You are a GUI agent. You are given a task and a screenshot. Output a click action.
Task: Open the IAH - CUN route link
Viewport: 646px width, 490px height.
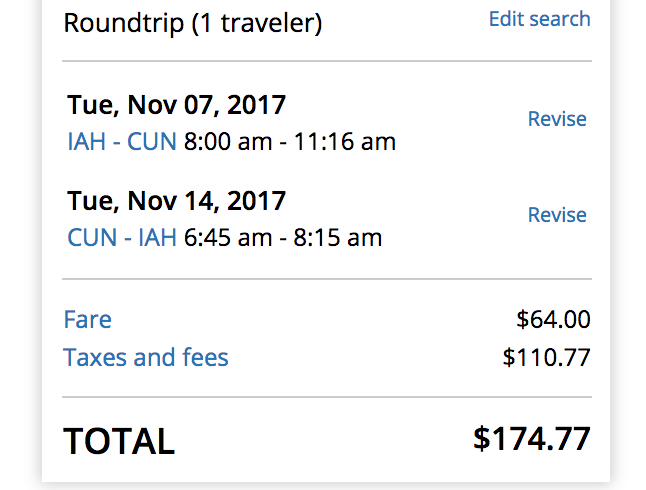[122, 142]
